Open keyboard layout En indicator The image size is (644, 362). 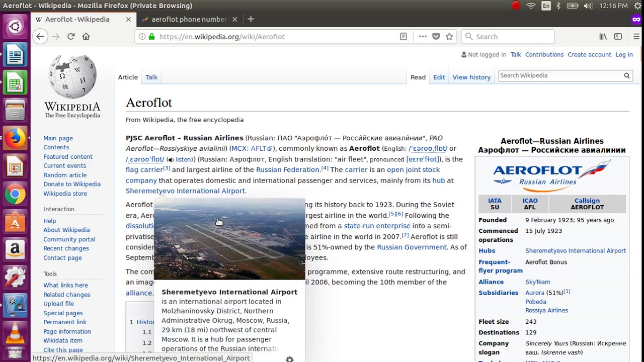point(546,6)
